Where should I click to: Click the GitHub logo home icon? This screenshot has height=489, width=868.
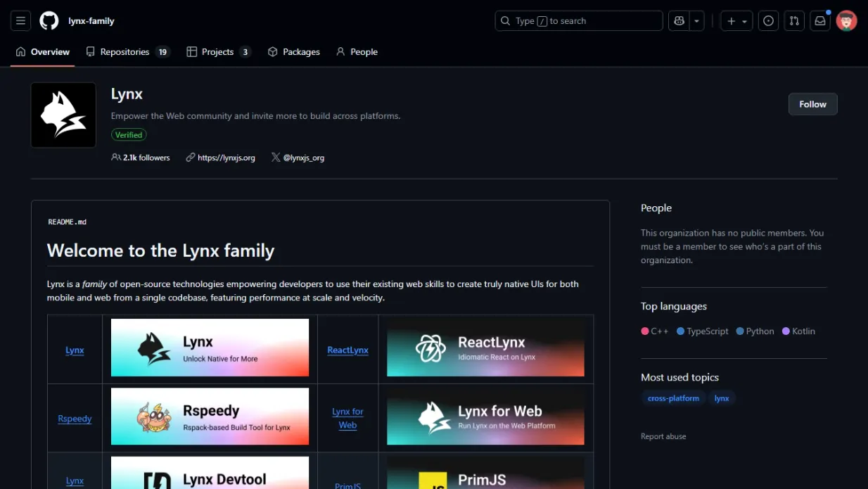click(49, 21)
